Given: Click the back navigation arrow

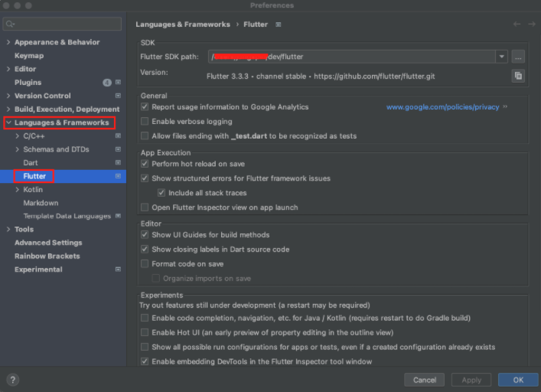Looking at the screenshot, I should click(517, 24).
